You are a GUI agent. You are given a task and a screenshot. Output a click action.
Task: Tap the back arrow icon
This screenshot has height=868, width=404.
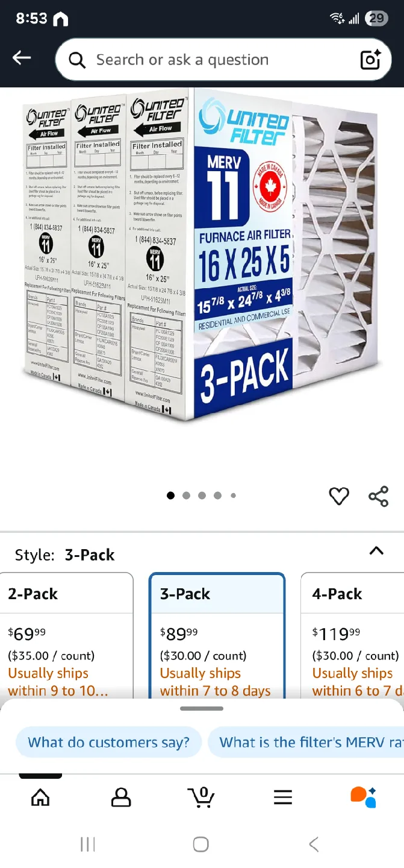(22, 58)
